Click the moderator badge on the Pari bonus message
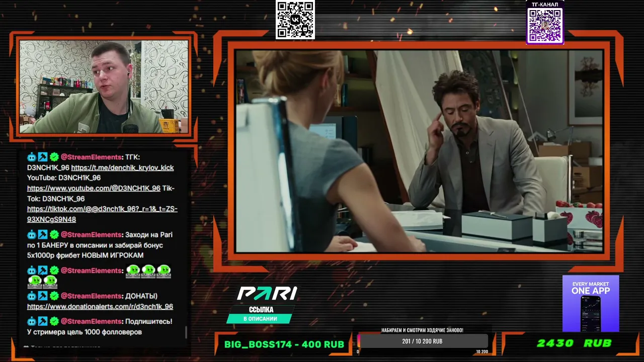Viewport: 644px width, 362px height. (43, 235)
